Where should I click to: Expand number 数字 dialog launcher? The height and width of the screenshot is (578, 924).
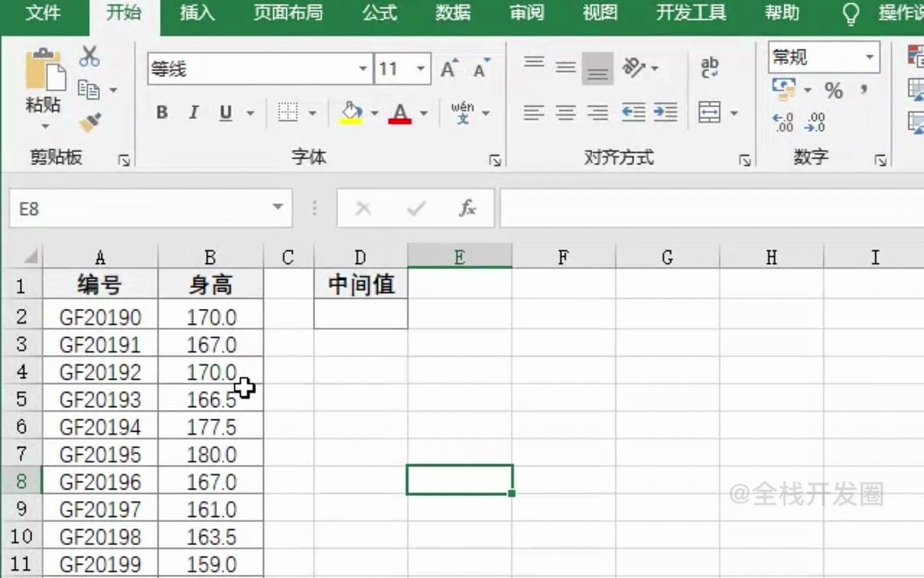[x=880, y=161]
